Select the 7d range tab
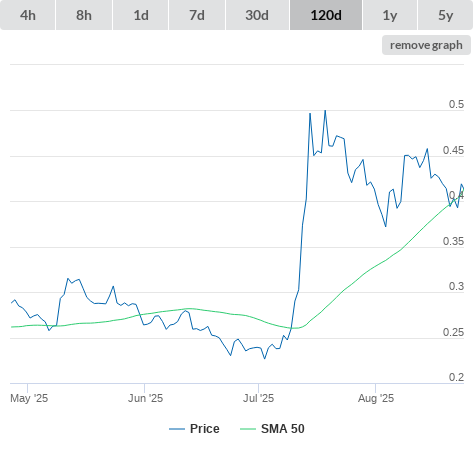The image size is (474, 455). [197, 15]
